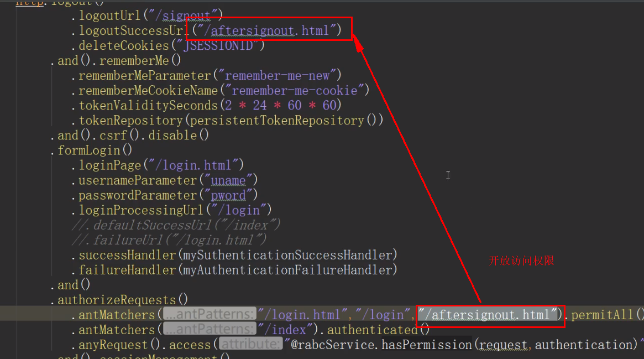Click the "remember-me-cookie" string
644x359 pixels.
click(x=295, y=90)
